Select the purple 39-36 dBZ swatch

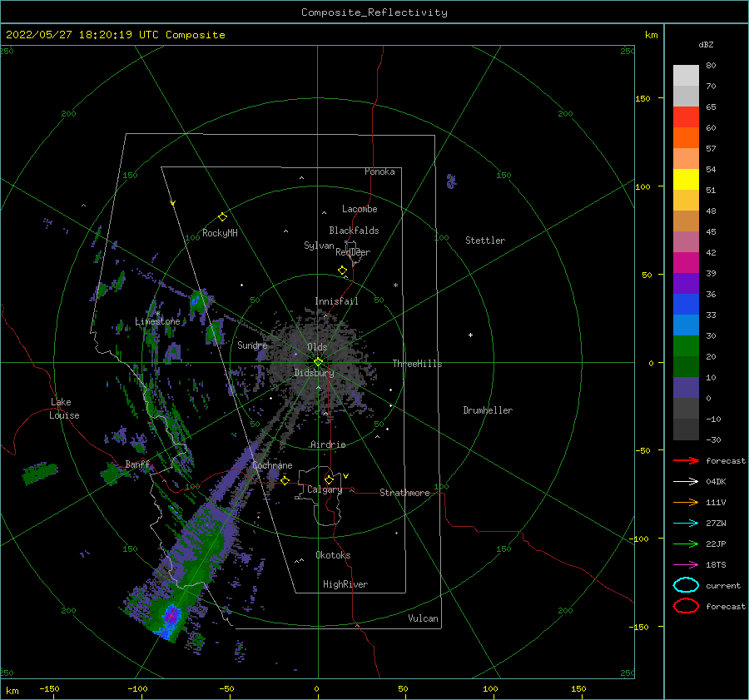[686, 284]
